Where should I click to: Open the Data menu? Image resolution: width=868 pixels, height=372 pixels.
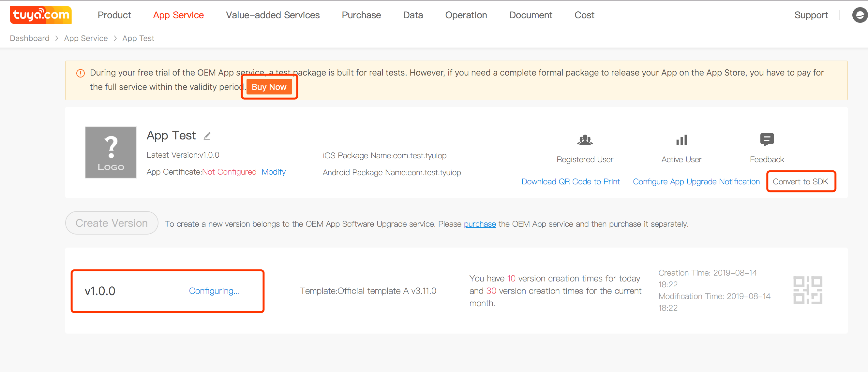point(413,15)
